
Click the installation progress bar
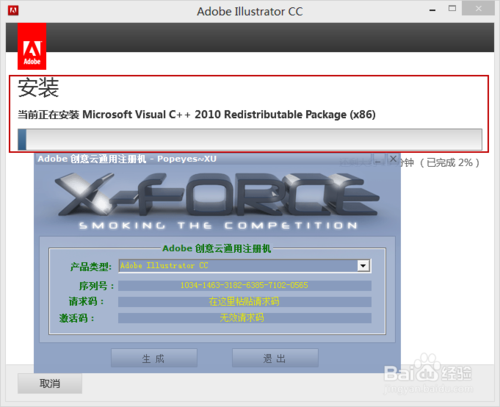point(250,139)
